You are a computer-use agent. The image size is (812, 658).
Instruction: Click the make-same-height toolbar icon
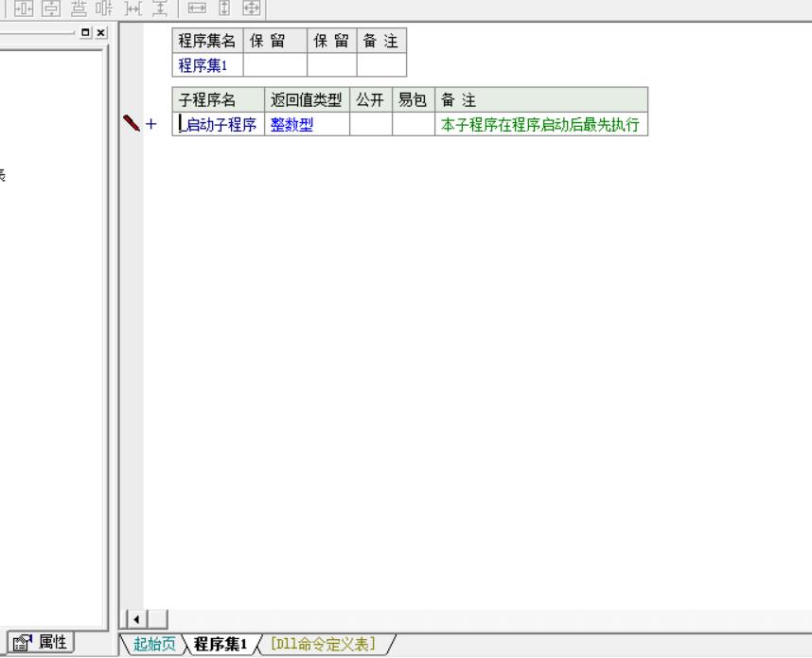224,8
